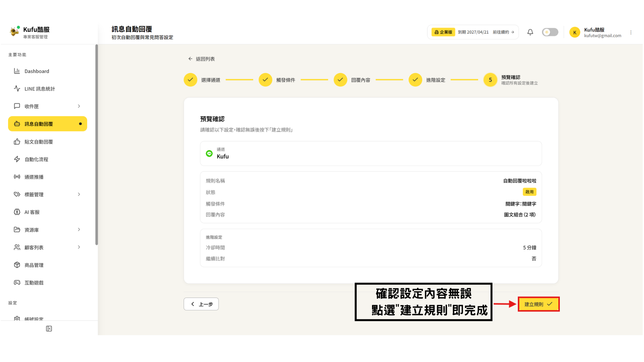Click the 進階設定 step checkmark

click(415, 80)
